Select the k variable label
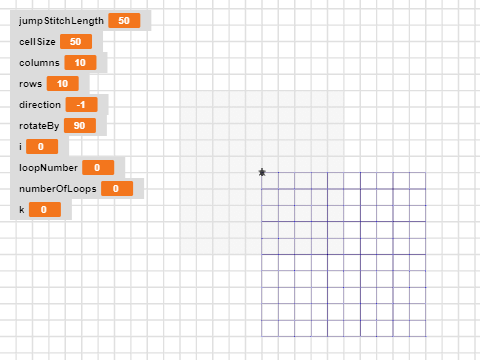This screenshot has width=480, height=360. tap(22, 210)
